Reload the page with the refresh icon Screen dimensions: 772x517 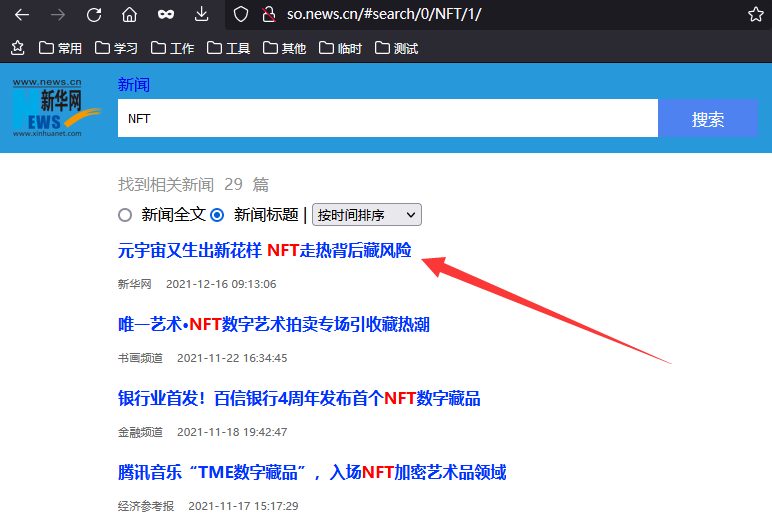pos(94,15)
